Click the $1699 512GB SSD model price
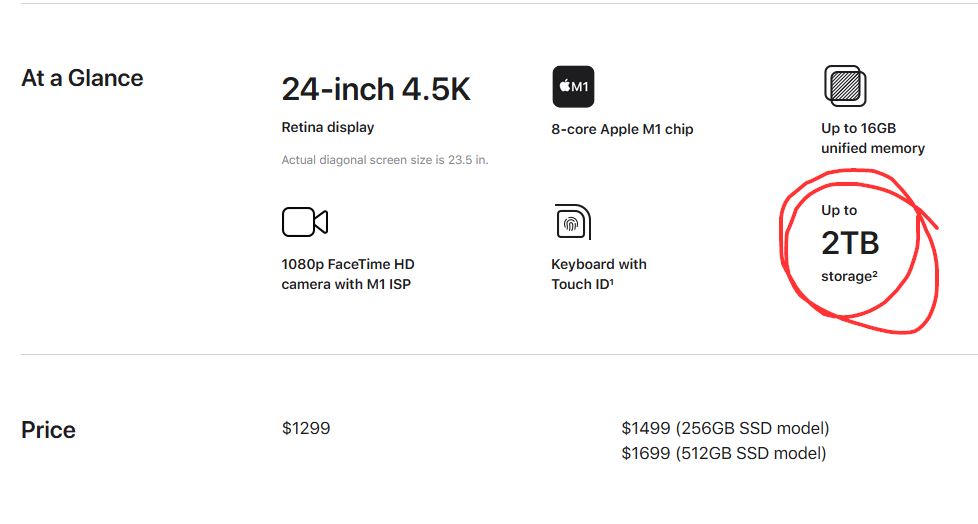 coord(724,453)
